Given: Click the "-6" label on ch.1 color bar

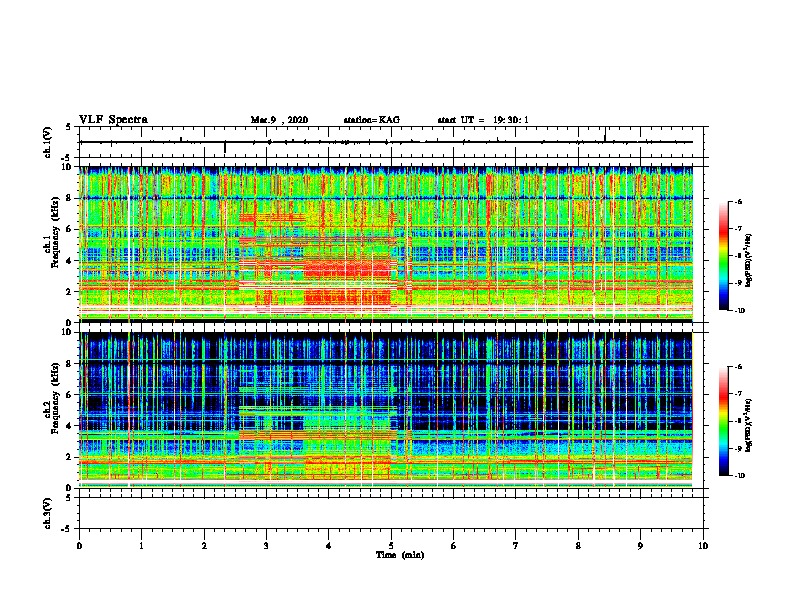Looking at the screenshot, I should (x=738, y=202).
